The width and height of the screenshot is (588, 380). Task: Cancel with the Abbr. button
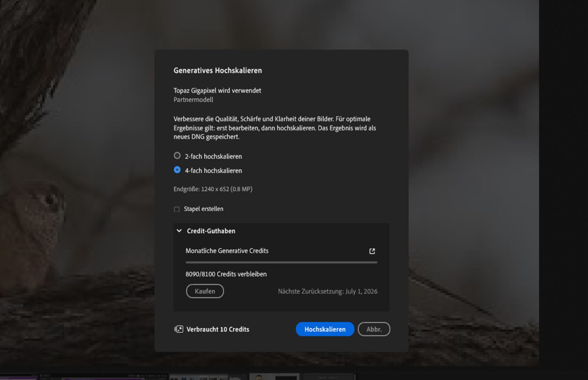coord(374,329)
